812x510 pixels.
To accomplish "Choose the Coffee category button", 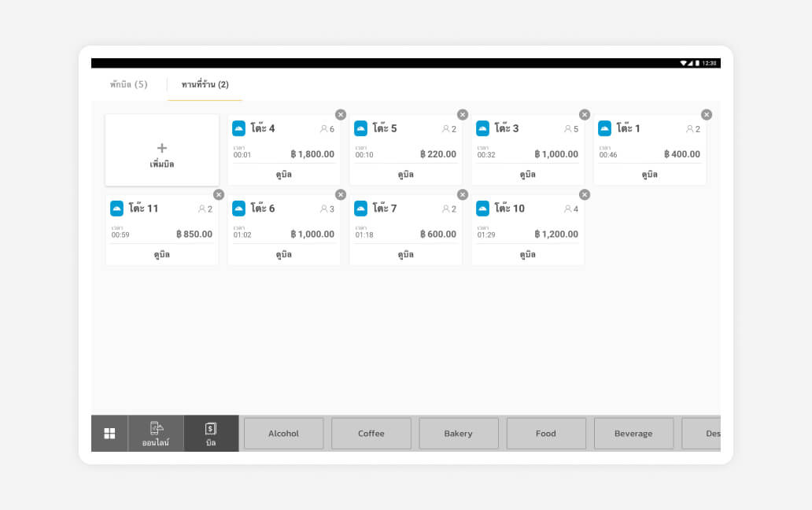I will 371,434.
